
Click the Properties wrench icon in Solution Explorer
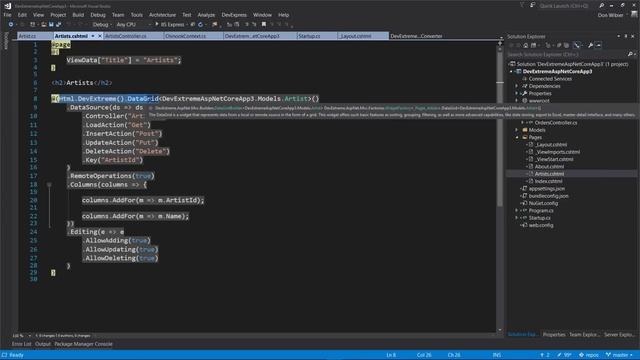click(x=590, y=45)
